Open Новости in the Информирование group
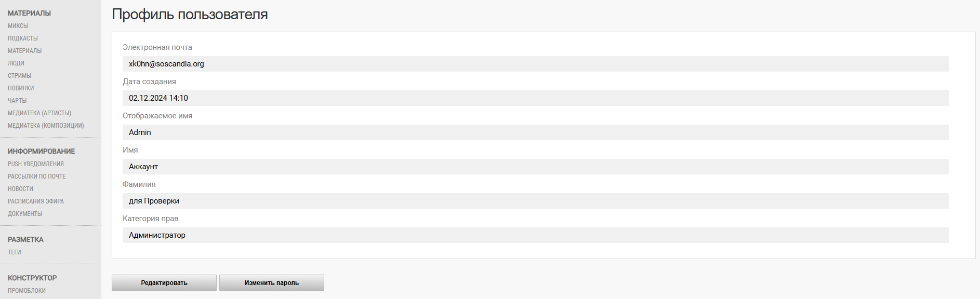Image resolution: width=980 pixels, height=299 pixels. tap(20, 189)
